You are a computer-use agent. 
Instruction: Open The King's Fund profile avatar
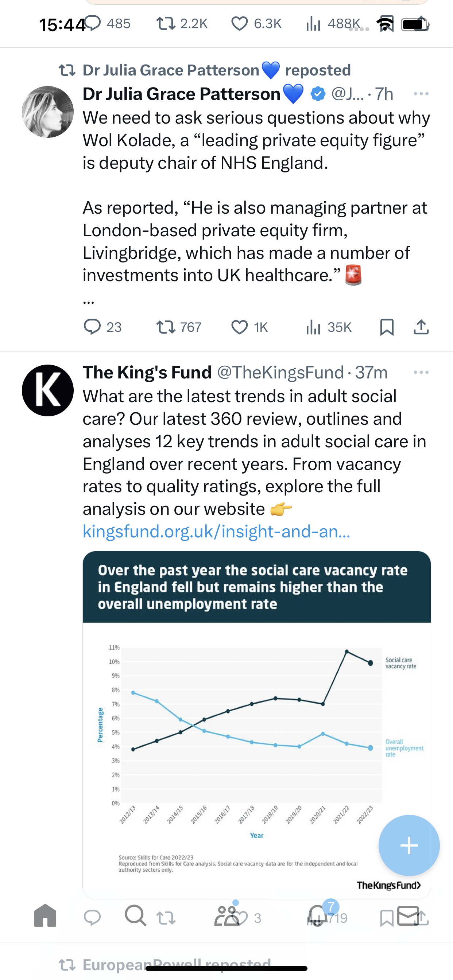coord(47,390)
